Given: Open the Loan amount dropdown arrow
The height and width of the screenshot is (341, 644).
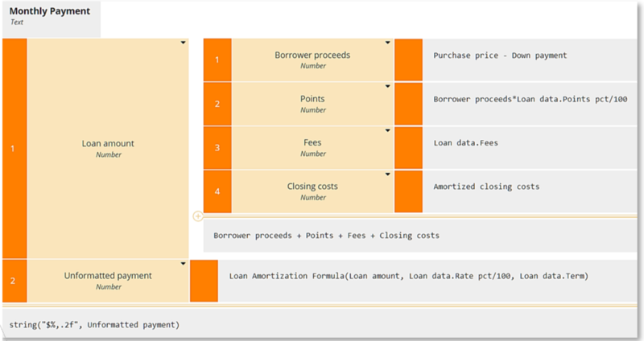Looking at the screenshot, I should [x=184, y=43].
